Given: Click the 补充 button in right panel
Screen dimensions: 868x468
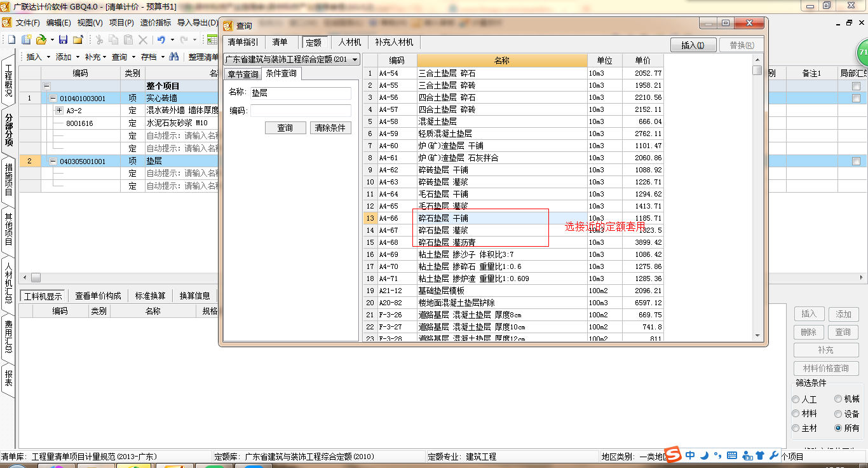Looking at the screenshot, I should coord(826,350).
